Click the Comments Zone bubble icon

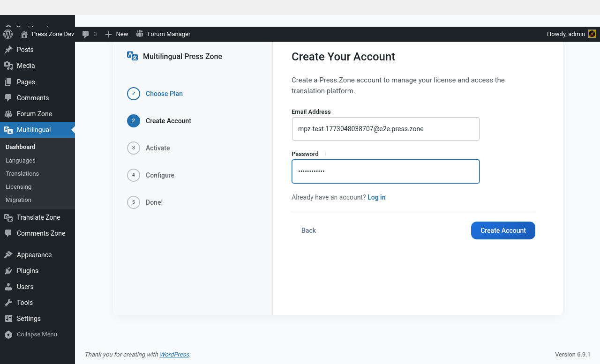tap(8, 233)
